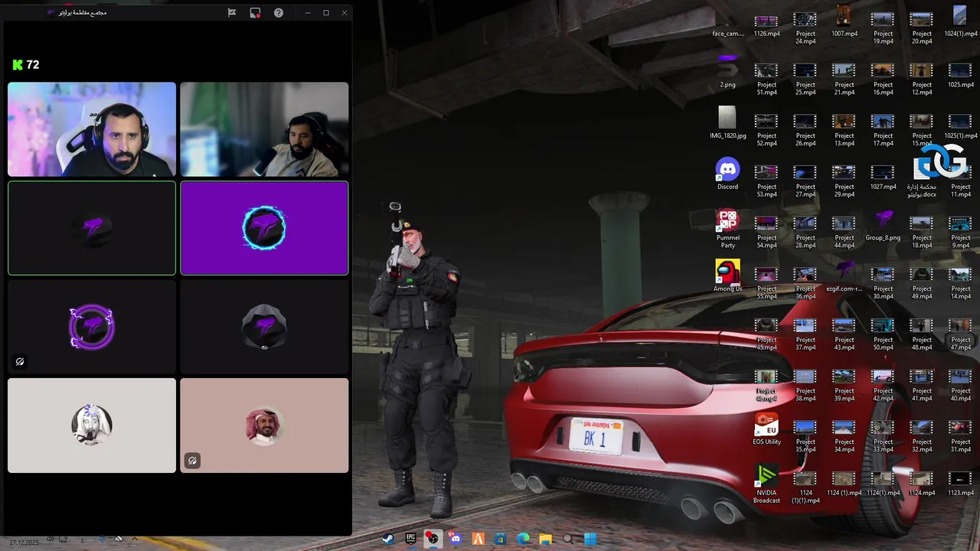Click deafened icon on pink participant tile
Screen dimensions: 980x551
[x=192, y=461]
